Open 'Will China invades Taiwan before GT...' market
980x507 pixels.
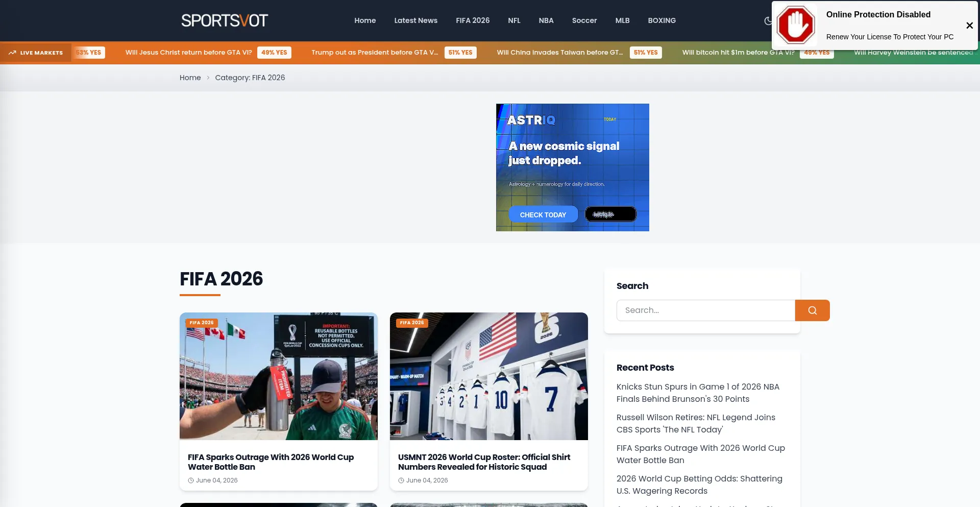click(x=560, y=53)
